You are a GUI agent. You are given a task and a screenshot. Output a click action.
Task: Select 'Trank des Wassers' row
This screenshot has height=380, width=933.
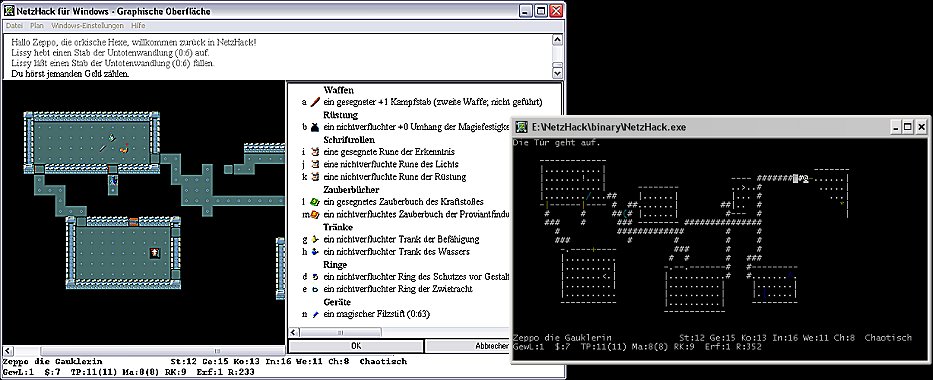point(386,252)
